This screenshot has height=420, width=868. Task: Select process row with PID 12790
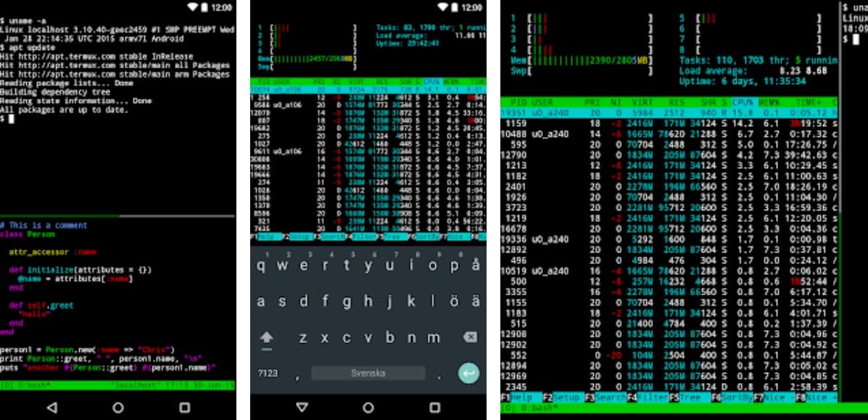coord(669,155)
